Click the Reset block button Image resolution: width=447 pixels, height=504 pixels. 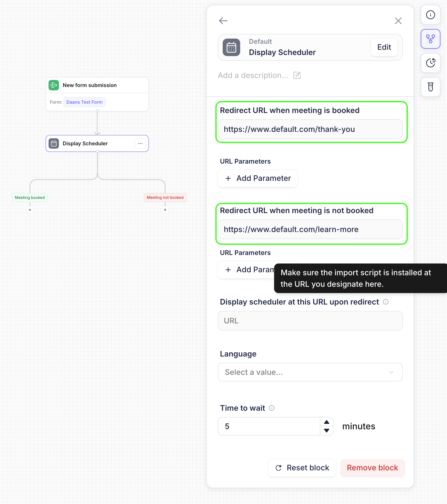click(x=302, y=468)
